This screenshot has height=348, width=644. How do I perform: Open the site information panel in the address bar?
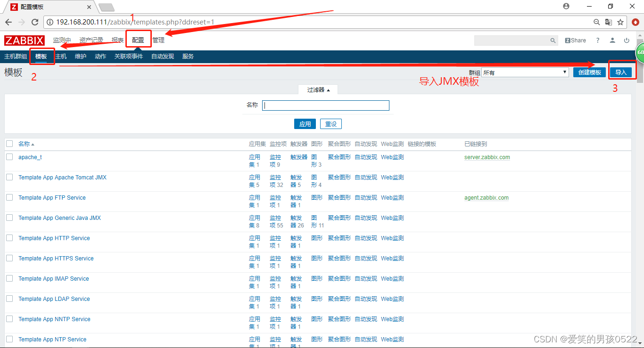50,22
